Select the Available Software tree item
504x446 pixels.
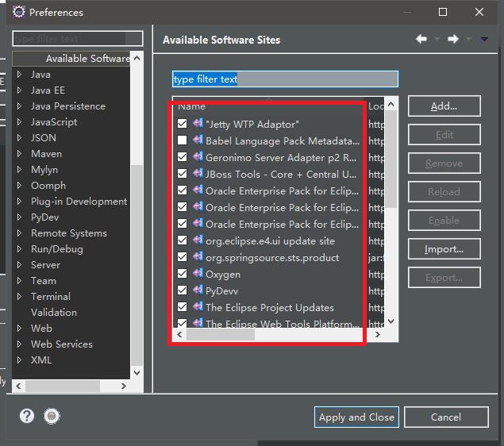[x=71, y=59]
